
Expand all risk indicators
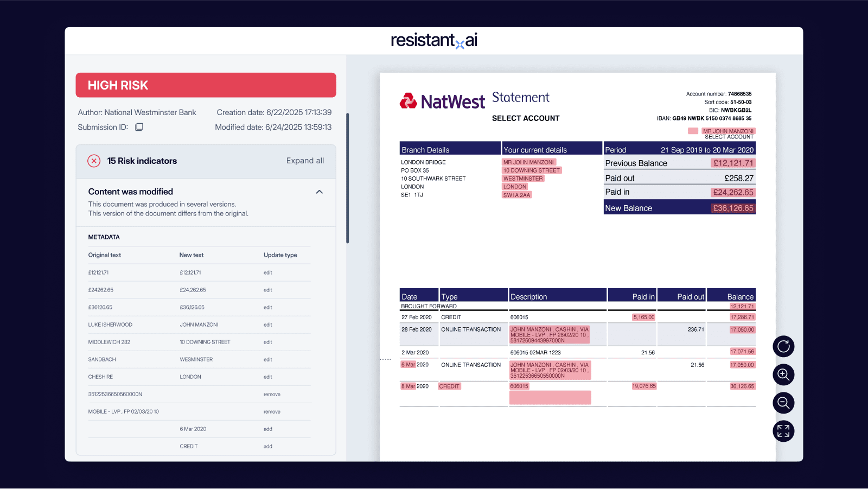[305, 161]
